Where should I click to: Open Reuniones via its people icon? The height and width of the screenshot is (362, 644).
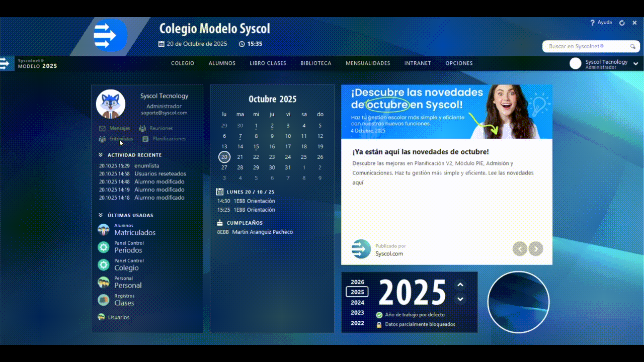pyautogui.click(x=142, y=128)
